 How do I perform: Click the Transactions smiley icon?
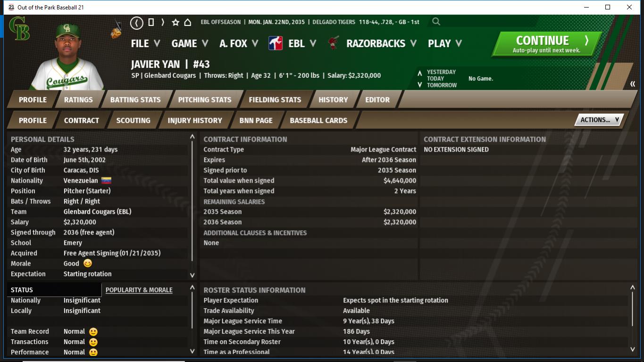pyautogui.click(x=93, y=342)
